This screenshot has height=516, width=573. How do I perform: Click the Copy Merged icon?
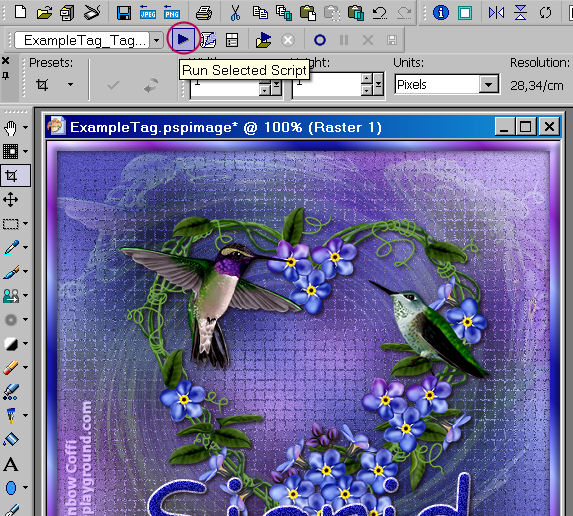[284, 13]
